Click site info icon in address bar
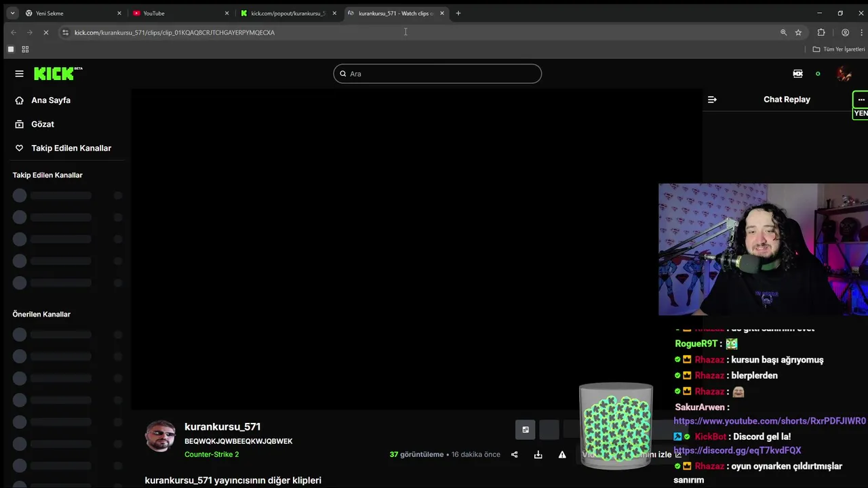868x488 pixels. pos(65,33)
